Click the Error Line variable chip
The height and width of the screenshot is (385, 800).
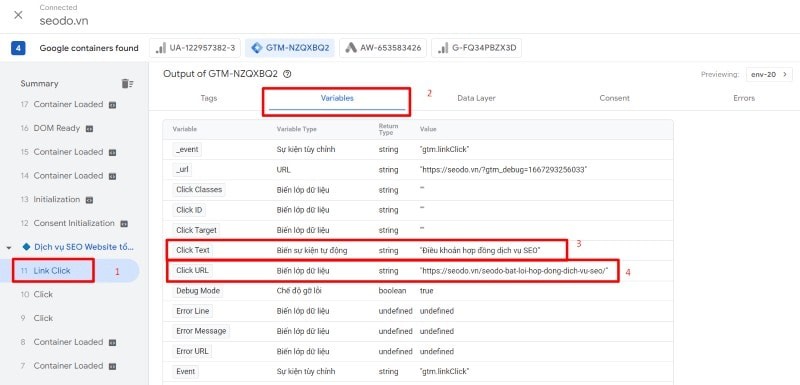click(192, 311)
